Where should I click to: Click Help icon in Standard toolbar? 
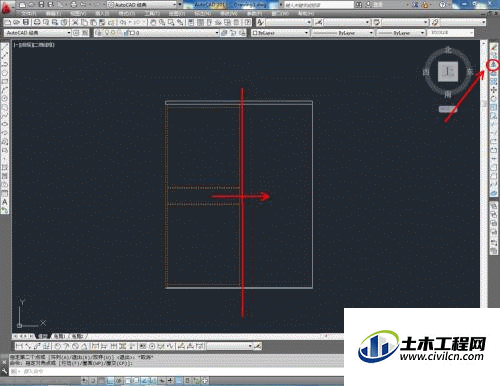[247, 22]
